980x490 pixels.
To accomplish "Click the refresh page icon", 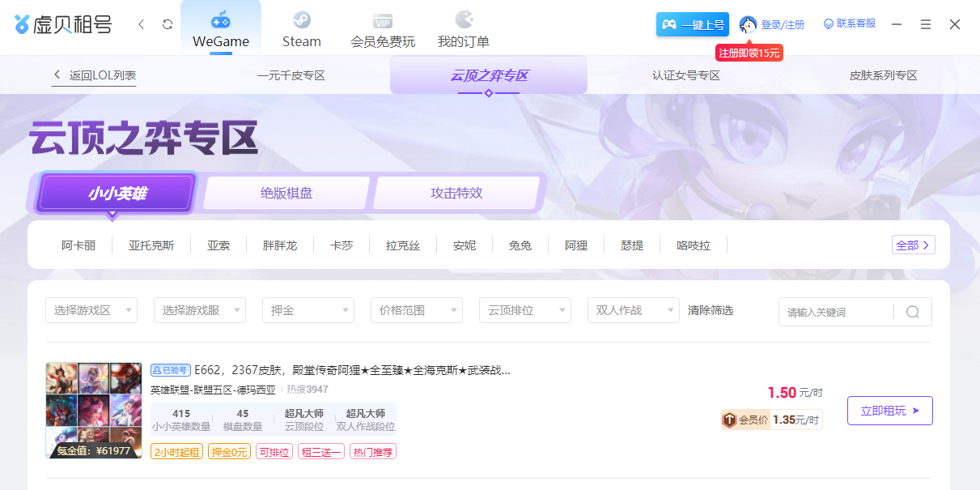I will [168, 24].
